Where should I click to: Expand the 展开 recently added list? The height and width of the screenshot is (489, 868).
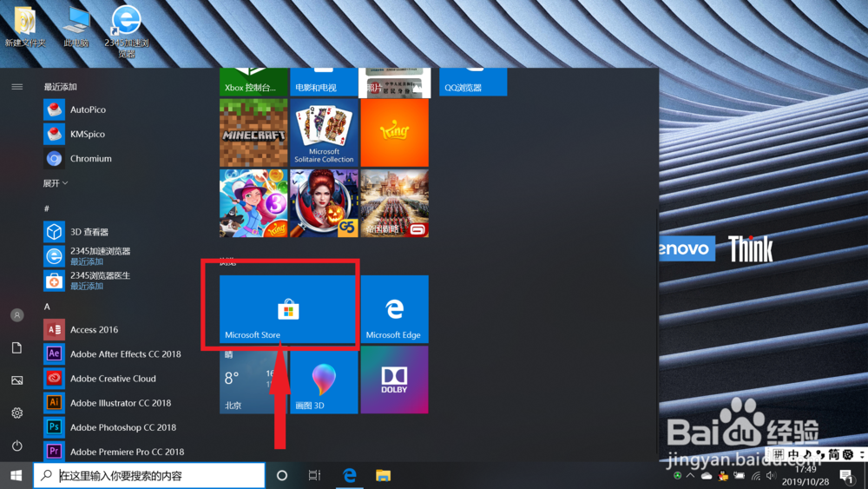[56, 183]
